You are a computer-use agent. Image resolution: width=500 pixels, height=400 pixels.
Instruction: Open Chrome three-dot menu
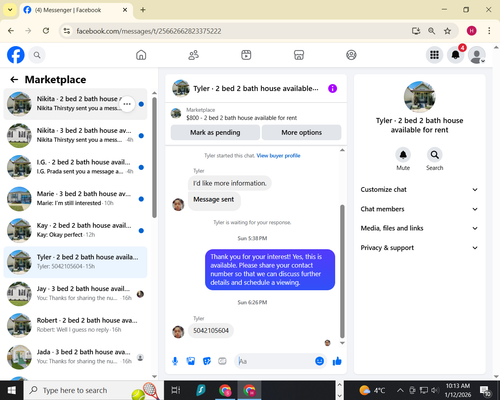pos(489,31)
